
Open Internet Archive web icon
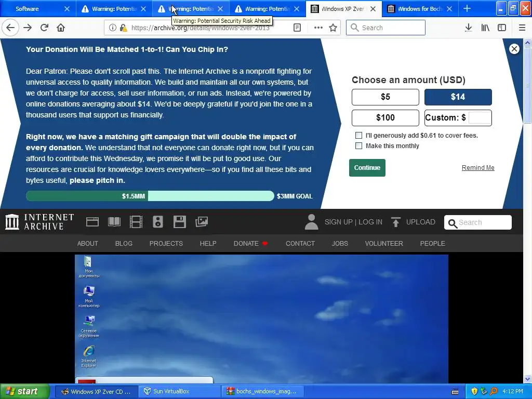tap(92, 222)
